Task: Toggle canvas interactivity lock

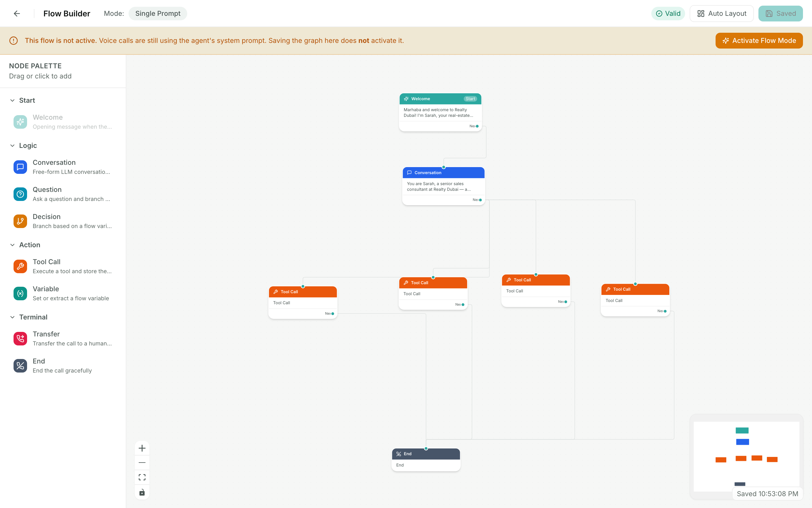Action: click(x=142, y=492)
